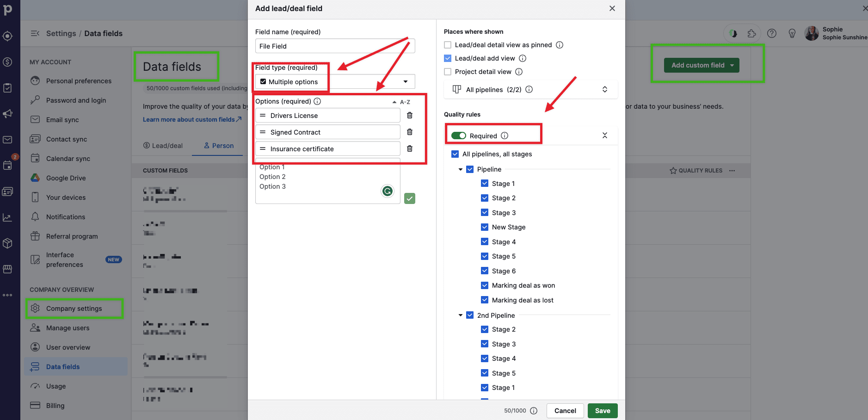This screenshot has width=868, height=420.
Task: Enable Project detail view checkbox
Action: tap(448, 72)
